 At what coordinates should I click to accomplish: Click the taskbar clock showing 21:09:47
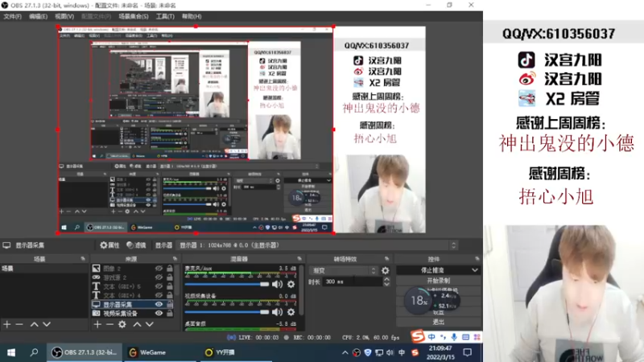[440, 352]
